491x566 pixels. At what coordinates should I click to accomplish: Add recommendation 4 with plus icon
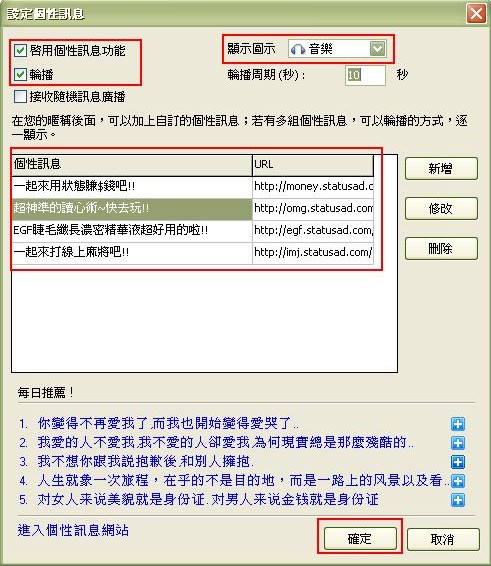[x=458, y=481]
